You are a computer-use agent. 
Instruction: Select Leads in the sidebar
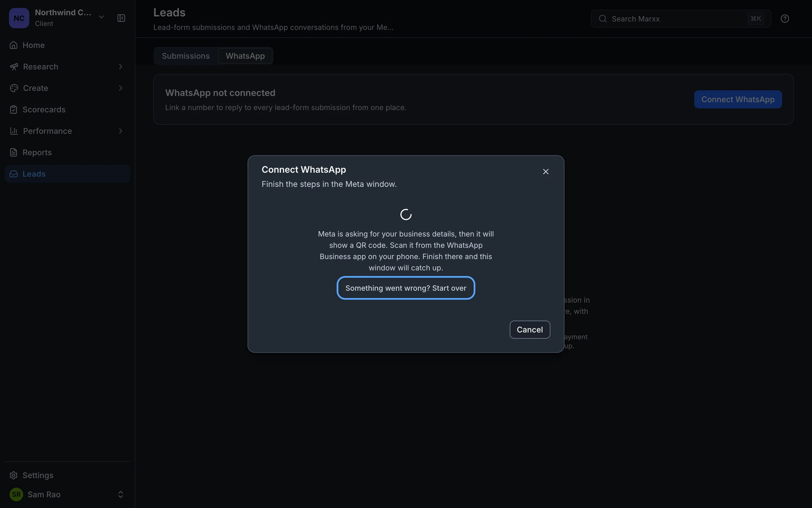pos(67,174)
